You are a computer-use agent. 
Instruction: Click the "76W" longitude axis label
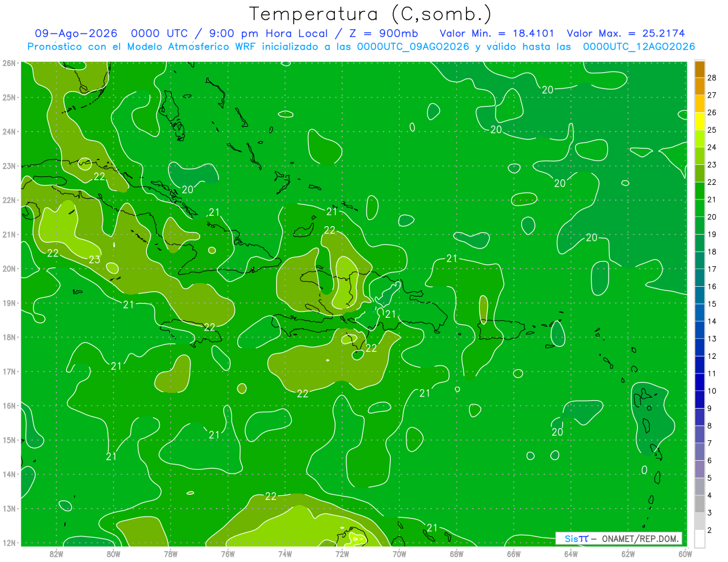tap(227, 554)
